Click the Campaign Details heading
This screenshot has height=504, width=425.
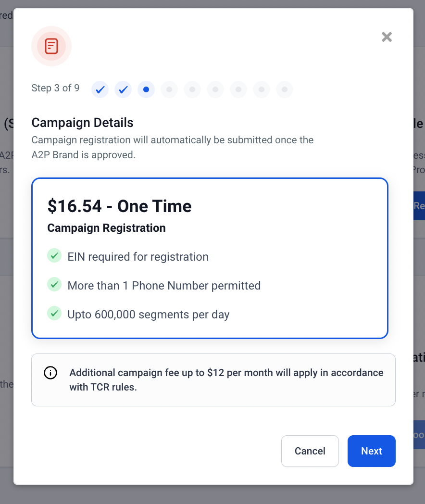coord(82,123)
